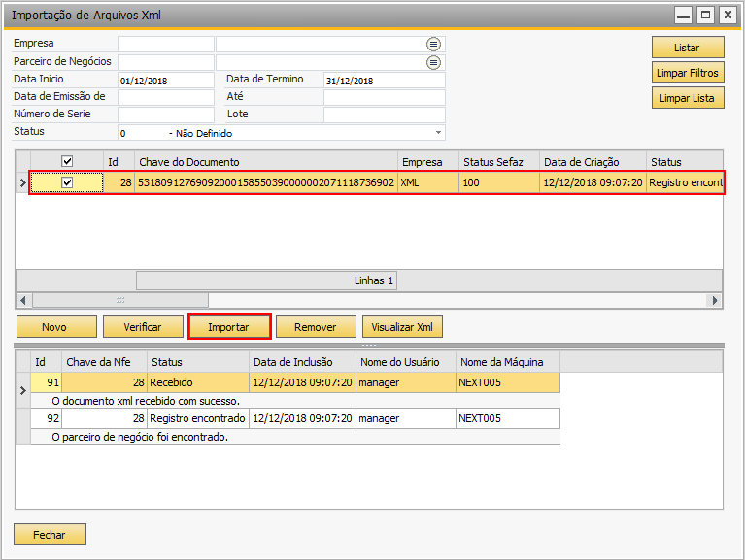Viewport: 745px width, 560px height.
Task: Open the Empresa selection list icon
Action: click(x=433, y=44)
